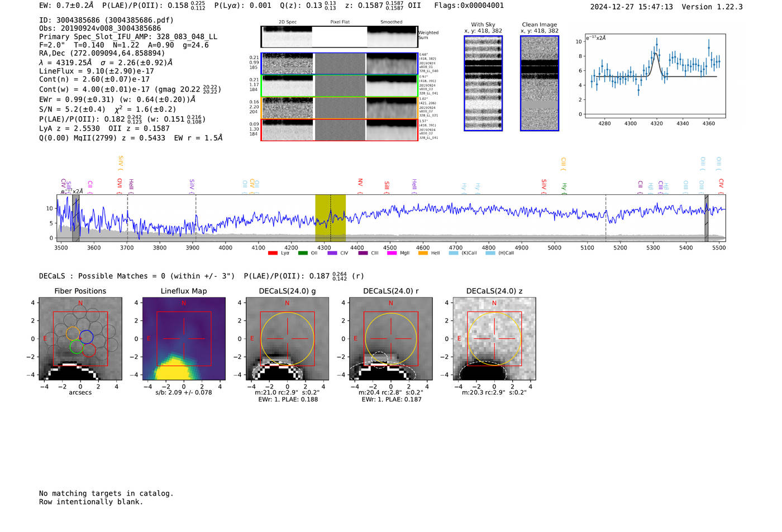This screenshot has height=532, width=782.
Task: Open the DECaLS(24.0) z cutout
Action: [x=494, y=339]
